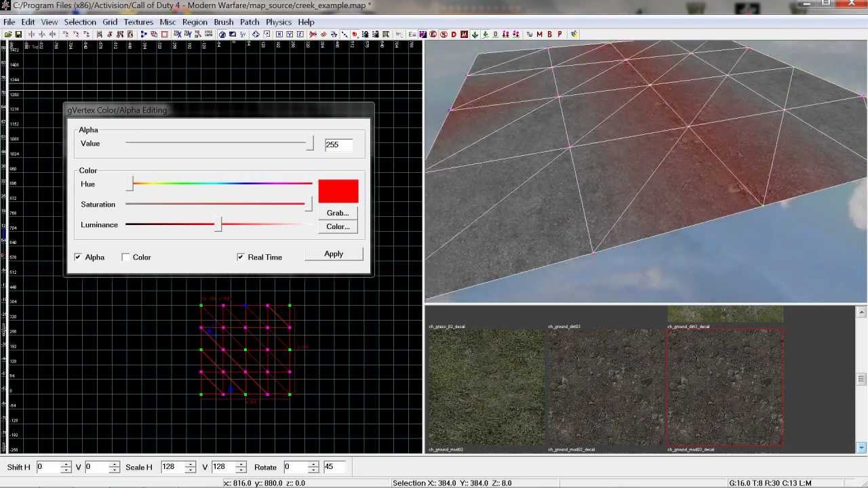Click texture panel scrollbar up arrow
Image resolution: width=868 pixels, height=488 pixels.
pos(861,312)
